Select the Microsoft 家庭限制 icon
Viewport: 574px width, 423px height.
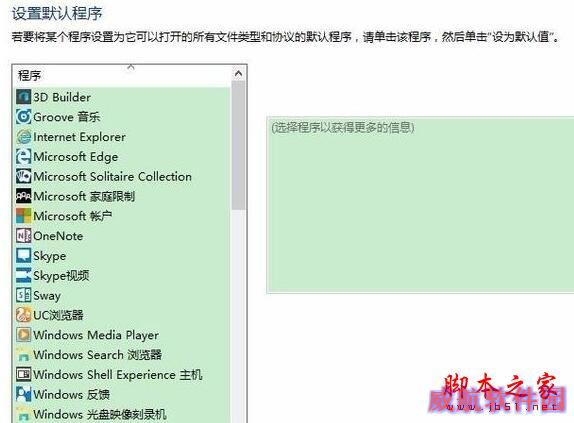[23, 196]
